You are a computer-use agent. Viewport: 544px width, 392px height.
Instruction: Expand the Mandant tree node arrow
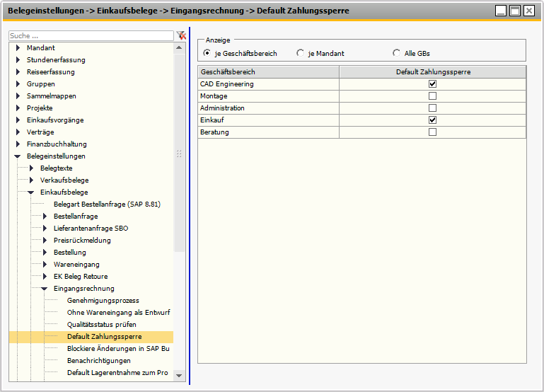tap(18, 48)
